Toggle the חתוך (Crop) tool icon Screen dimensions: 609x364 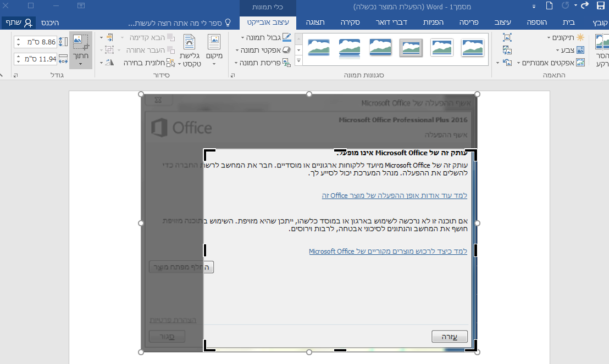click(x=81, y=42)
